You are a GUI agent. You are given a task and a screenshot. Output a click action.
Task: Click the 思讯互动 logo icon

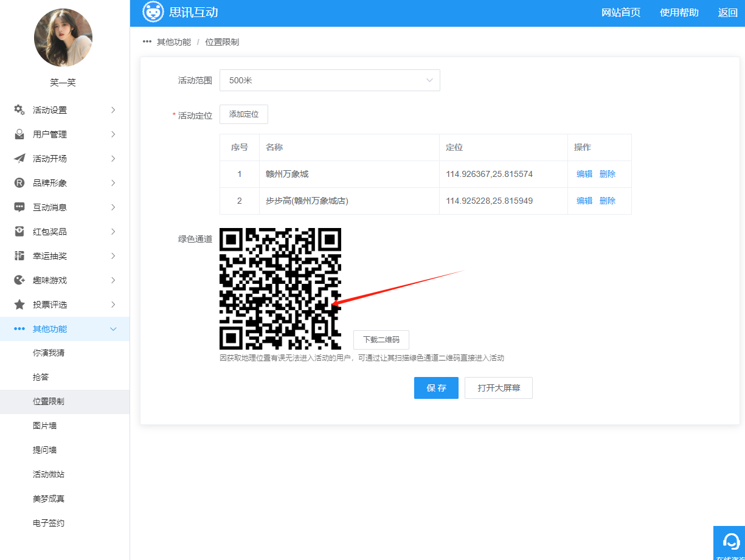click(153, 12)
